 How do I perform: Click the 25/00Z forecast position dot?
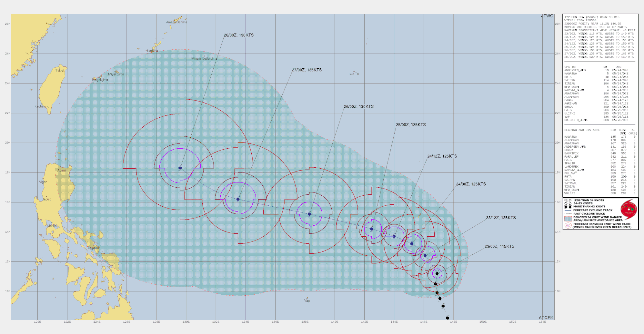pos(372,229)
